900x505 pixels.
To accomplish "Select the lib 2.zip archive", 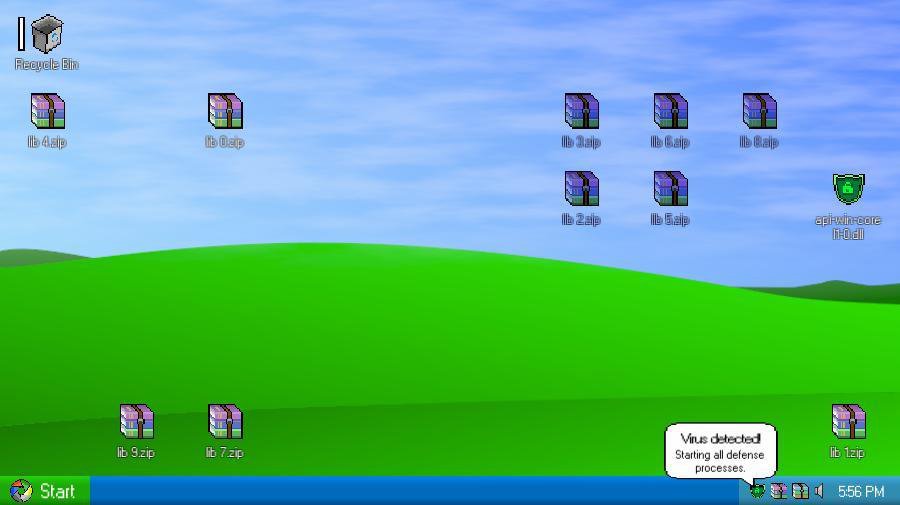I will pyautogui.click(x=581, y=188).
